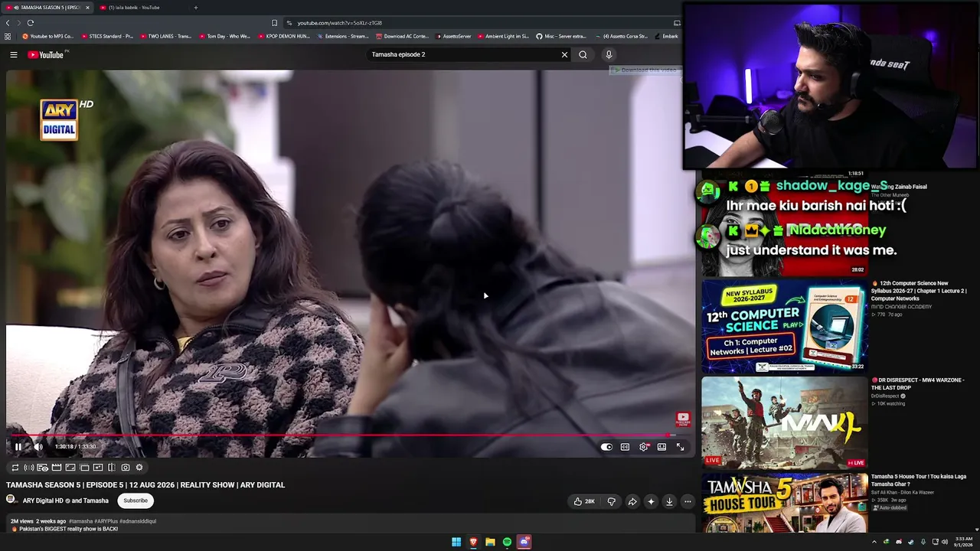This screenshot has height=551, width=980.
Task: Open the 'AssettoServer' bookmark
Action: [454, 36]
